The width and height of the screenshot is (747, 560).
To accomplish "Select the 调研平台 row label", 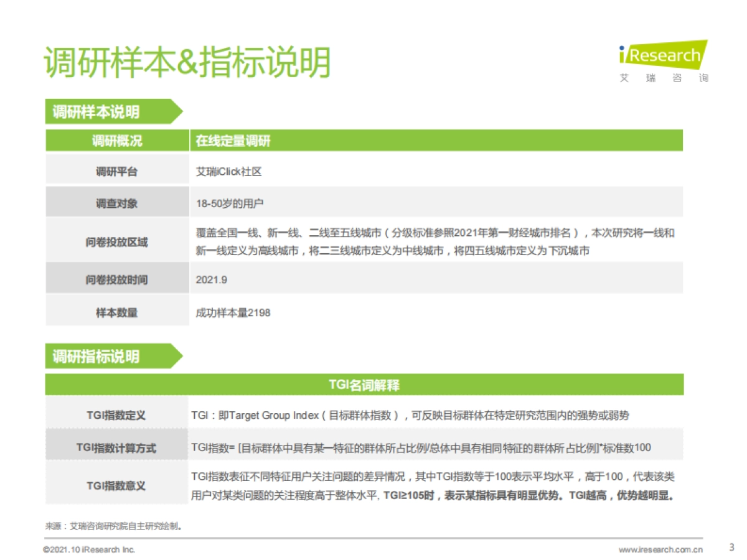I will [117, 170].
